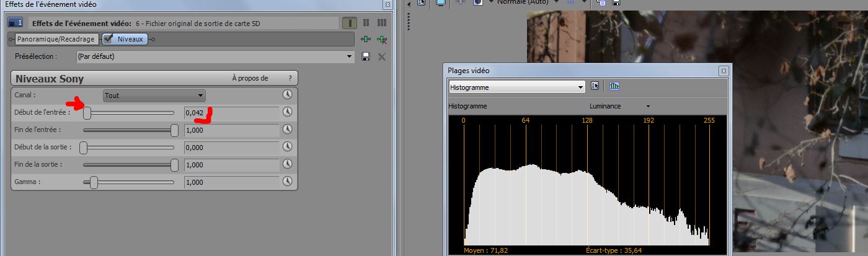868x256 pixels.
Task: Toggle the live histogram update icon
Action: (x=614, y=87)
